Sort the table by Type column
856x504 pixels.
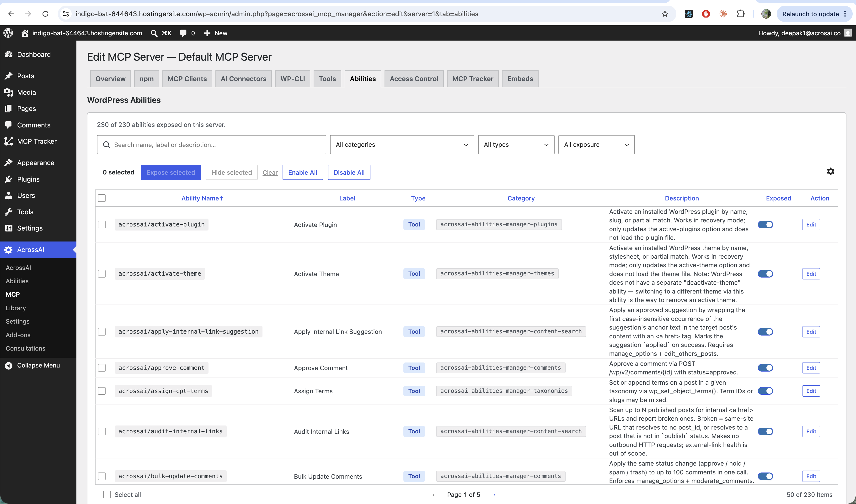(x=418, y=198)
